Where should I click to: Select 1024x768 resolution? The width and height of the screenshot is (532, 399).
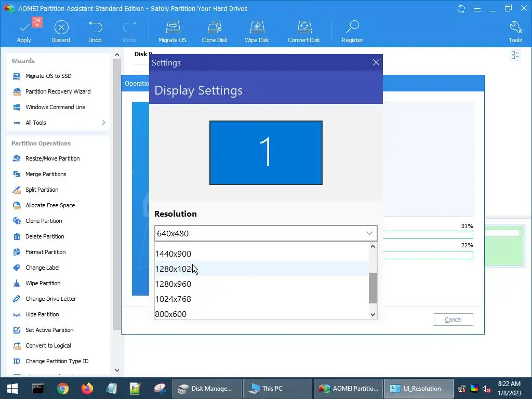tap(261, 299)
